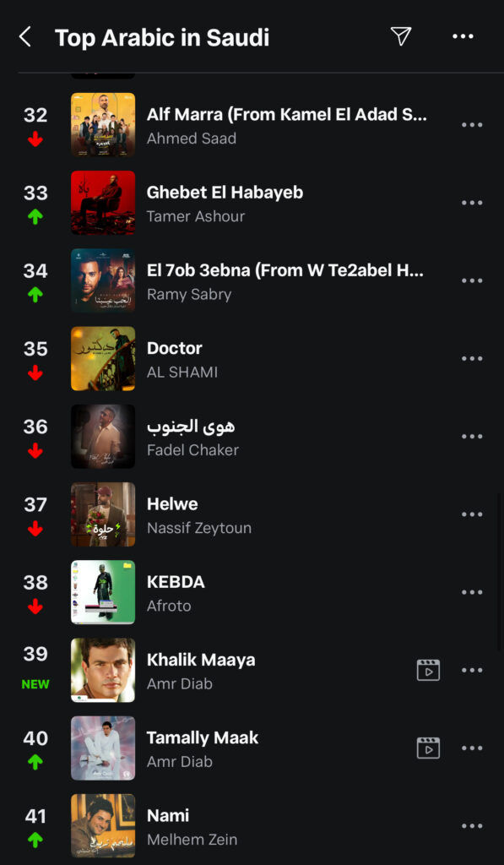
Task: Open more options for KEBDA
Action: coord(472,592)
